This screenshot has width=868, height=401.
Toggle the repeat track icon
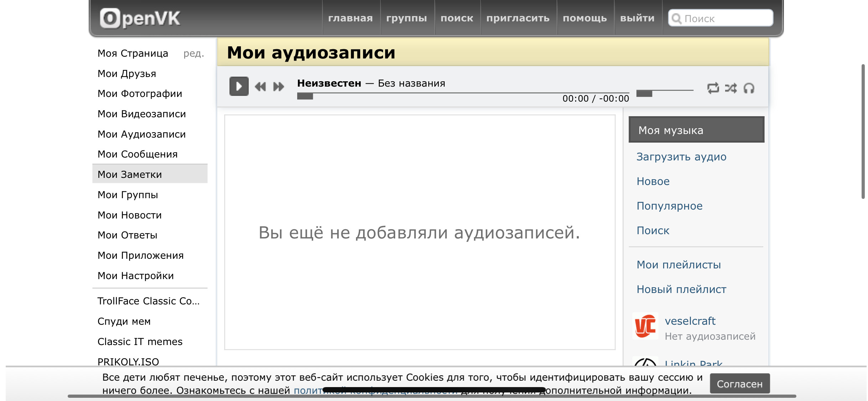coord(713,88)
